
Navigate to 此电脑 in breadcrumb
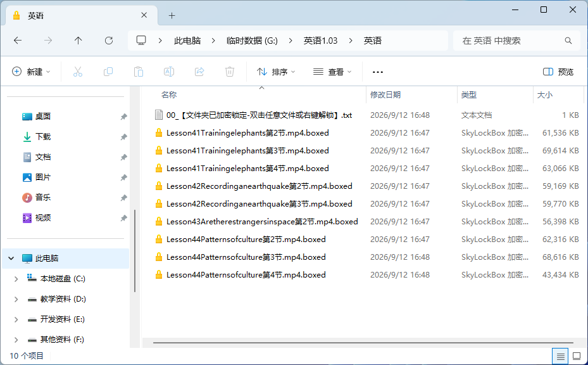point(187,41)
